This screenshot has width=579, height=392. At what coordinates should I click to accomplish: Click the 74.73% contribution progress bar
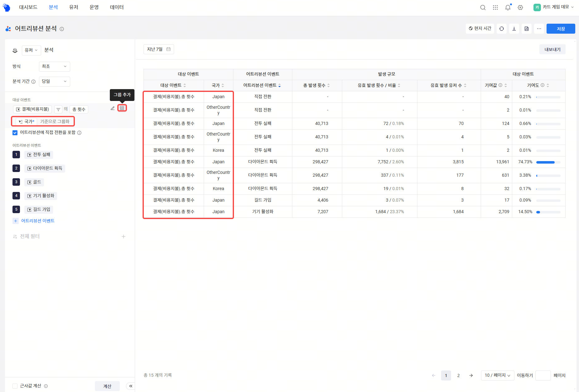548,162
